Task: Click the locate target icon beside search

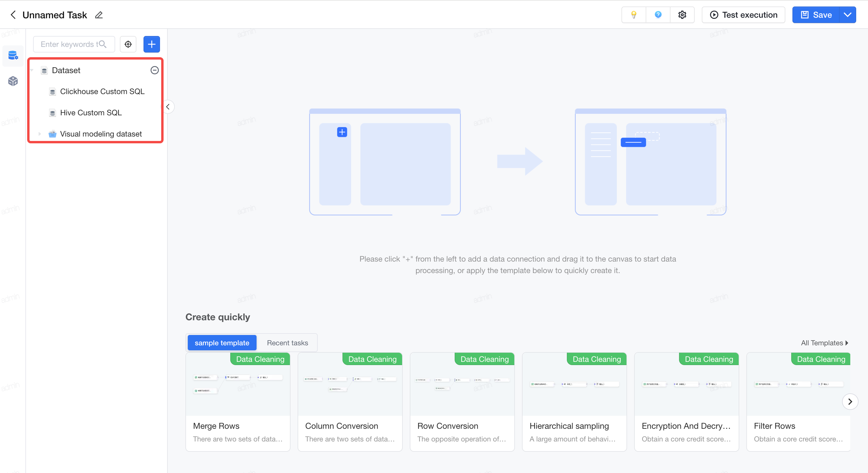Action: (128, 44)
